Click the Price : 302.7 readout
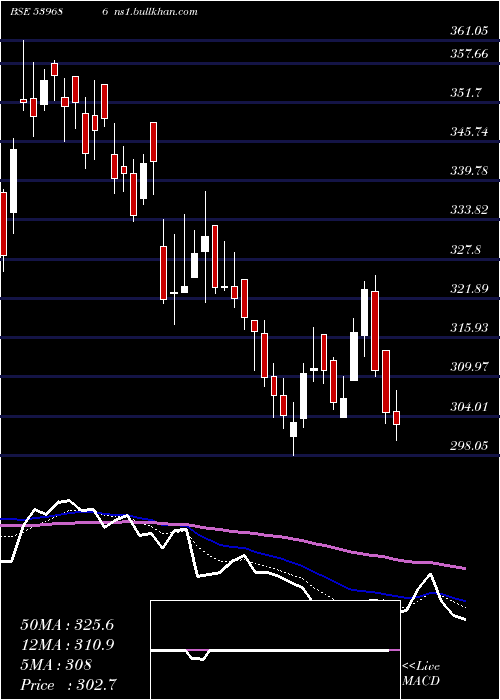 click(70, 684)
